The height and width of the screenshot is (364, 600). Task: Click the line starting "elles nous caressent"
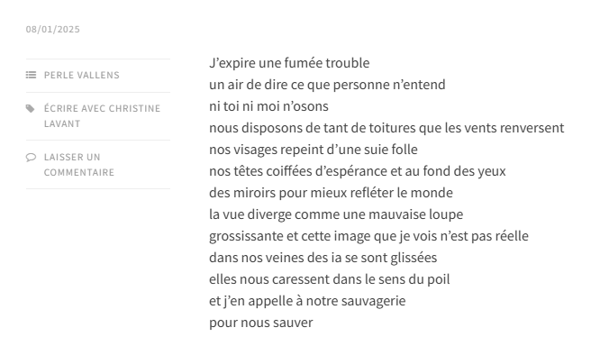pyautogui.click(x=329, y=279)
